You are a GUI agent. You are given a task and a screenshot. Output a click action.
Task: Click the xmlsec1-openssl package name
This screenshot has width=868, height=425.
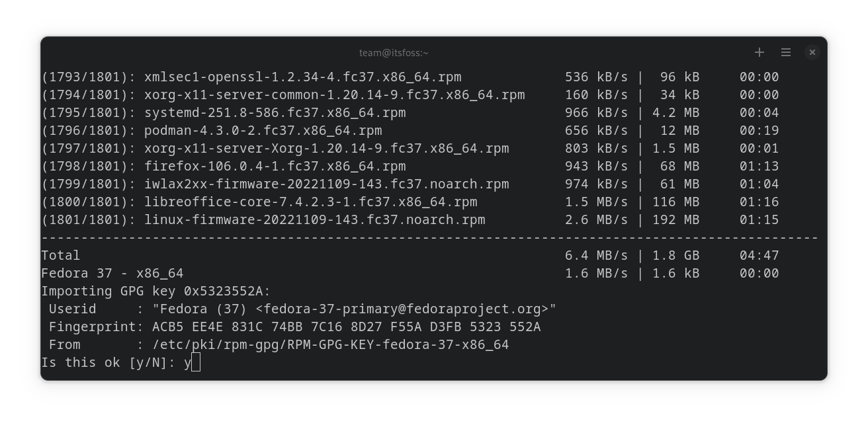click(302, 77)
